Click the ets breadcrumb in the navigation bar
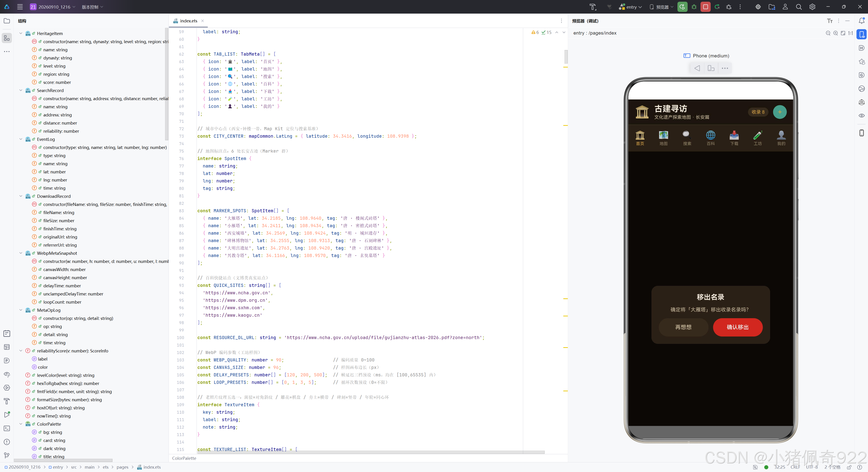The width and height of the screenshot is (868, 472). [106, 467]
